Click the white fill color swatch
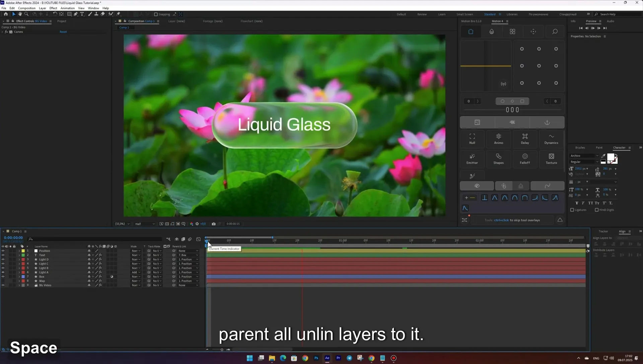 (x=611, y=157)
